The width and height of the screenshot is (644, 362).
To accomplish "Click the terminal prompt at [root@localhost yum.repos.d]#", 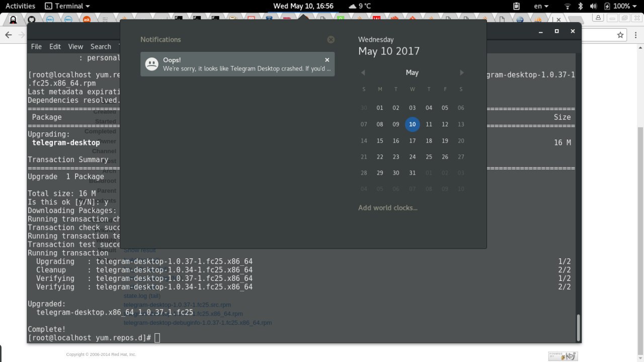I will 90,337.
